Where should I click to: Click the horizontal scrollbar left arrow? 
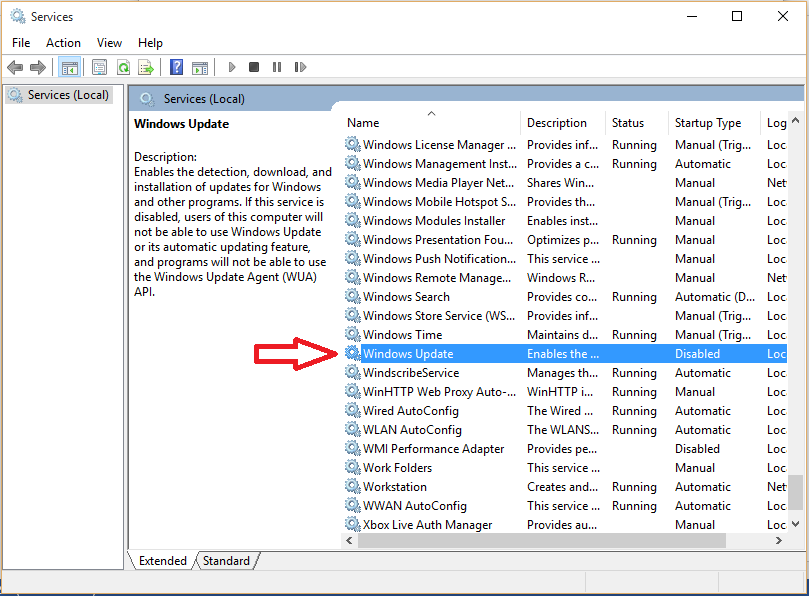coord(349,540)
